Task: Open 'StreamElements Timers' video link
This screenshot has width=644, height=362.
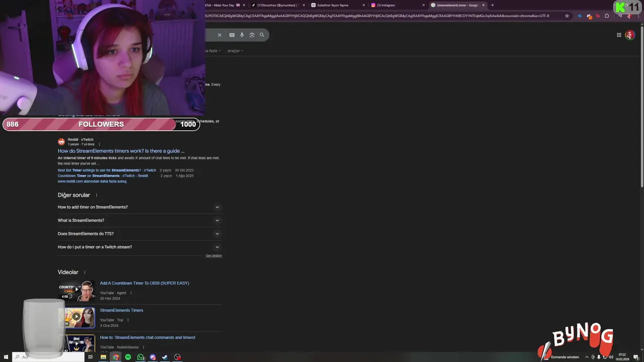Action: (x=121, y=310)
